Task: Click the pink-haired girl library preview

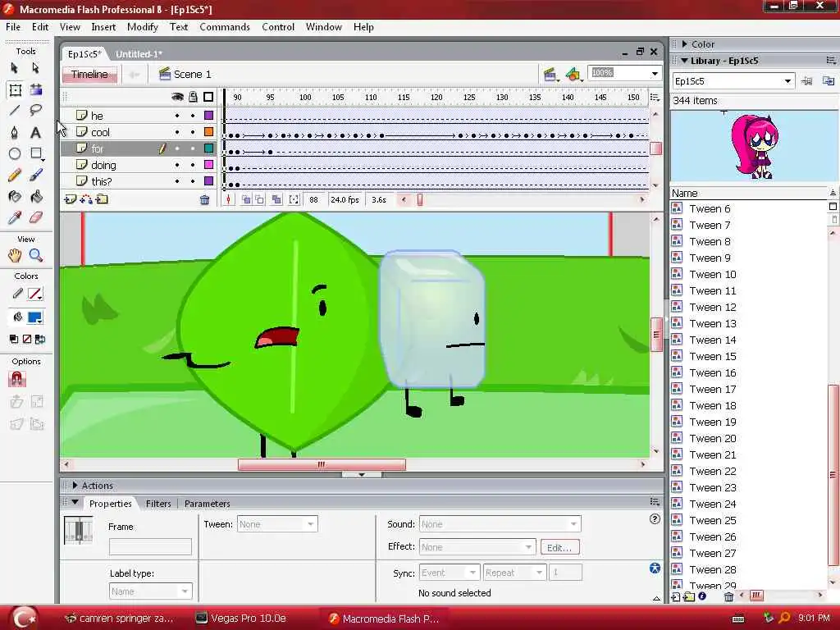Action: click(756, 146)
